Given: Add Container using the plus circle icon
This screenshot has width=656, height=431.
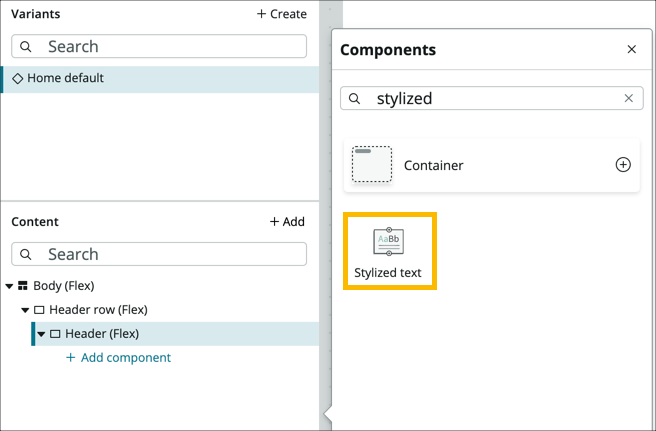Looking at the screenshot, I should [x=623, y=165].
